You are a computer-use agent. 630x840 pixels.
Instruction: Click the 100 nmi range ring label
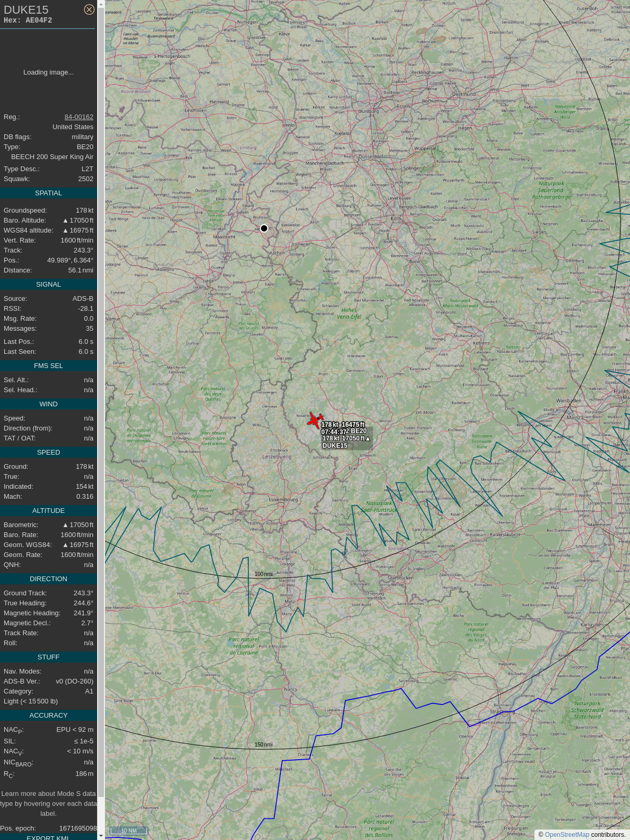pyautogui.click(x=264, y=574)
